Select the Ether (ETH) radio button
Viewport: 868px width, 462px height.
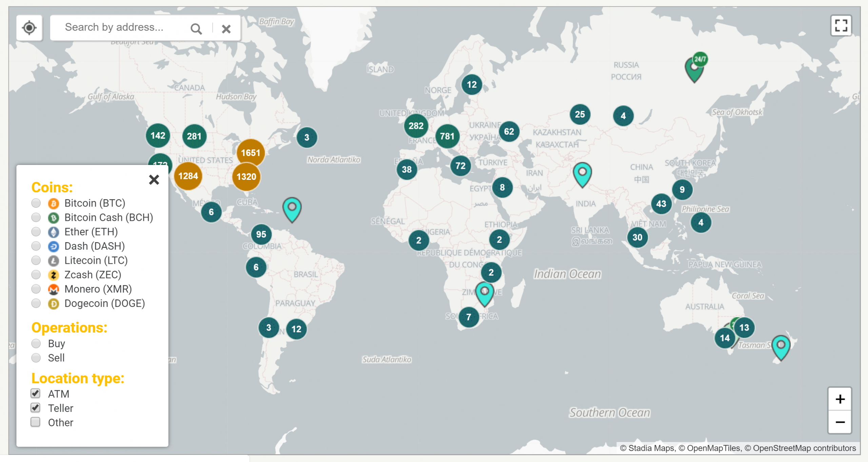(x=36, y=232)
